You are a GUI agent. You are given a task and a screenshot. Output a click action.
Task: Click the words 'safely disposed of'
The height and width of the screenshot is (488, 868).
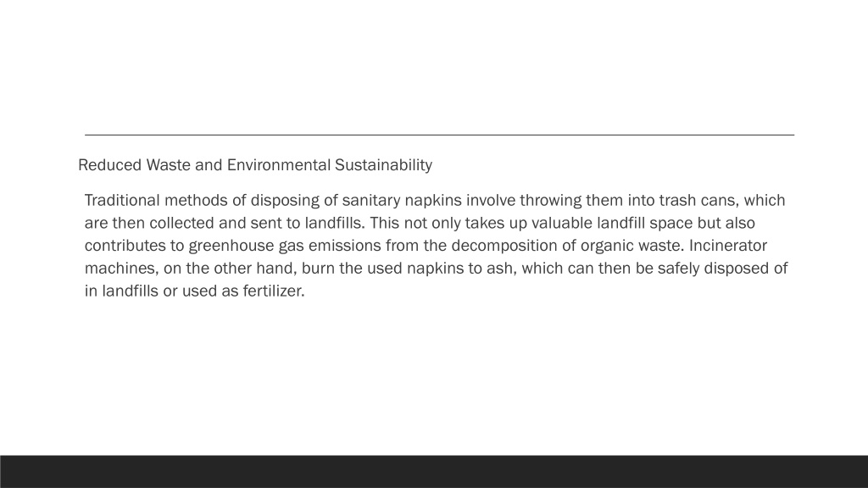click(722, 269)
